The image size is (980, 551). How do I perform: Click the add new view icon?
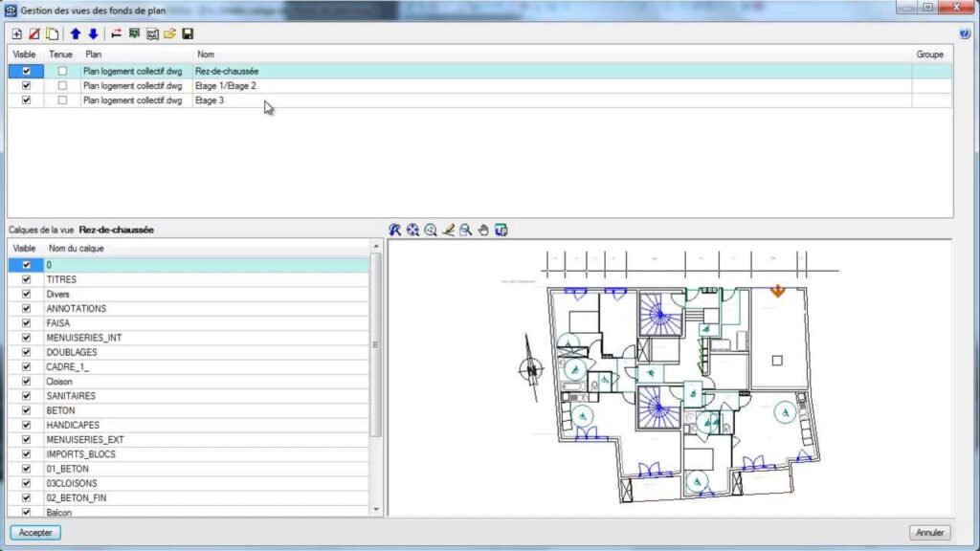[17, 33]
